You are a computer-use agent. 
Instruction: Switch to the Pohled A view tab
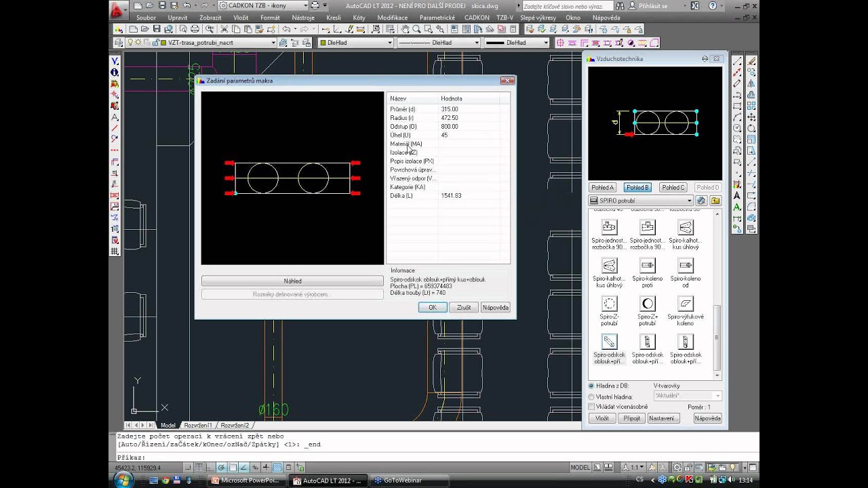[602, 187]
